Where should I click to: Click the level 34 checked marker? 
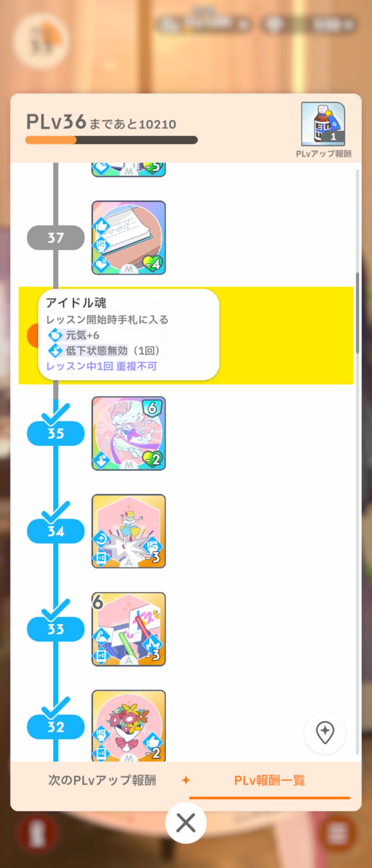coord(56,531)
